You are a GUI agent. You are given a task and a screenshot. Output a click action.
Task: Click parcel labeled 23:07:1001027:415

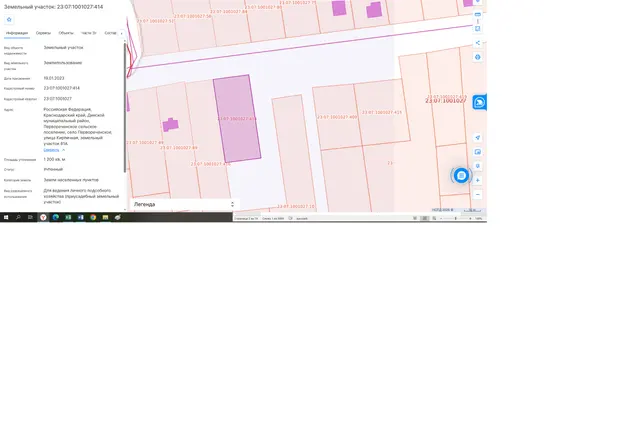[382, 112]
